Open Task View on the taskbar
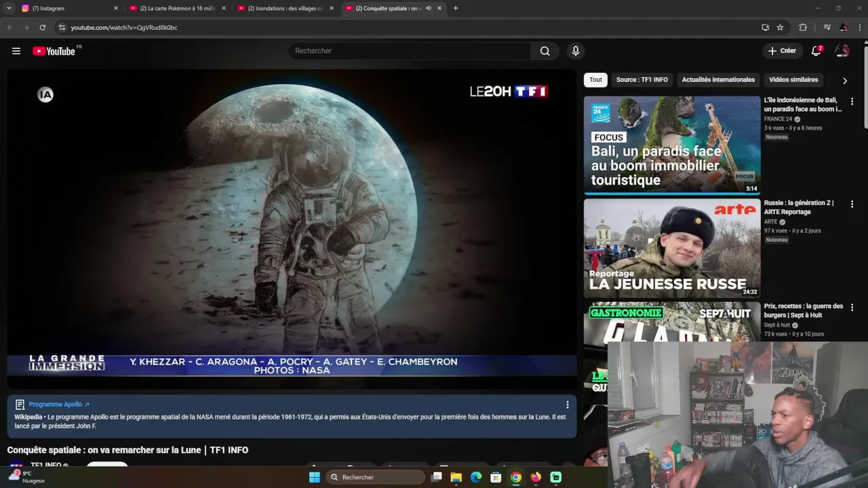 click(437, 477)
